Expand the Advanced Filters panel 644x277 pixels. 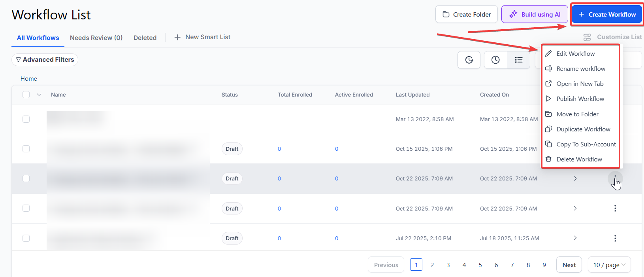click(x=45, y=60)
